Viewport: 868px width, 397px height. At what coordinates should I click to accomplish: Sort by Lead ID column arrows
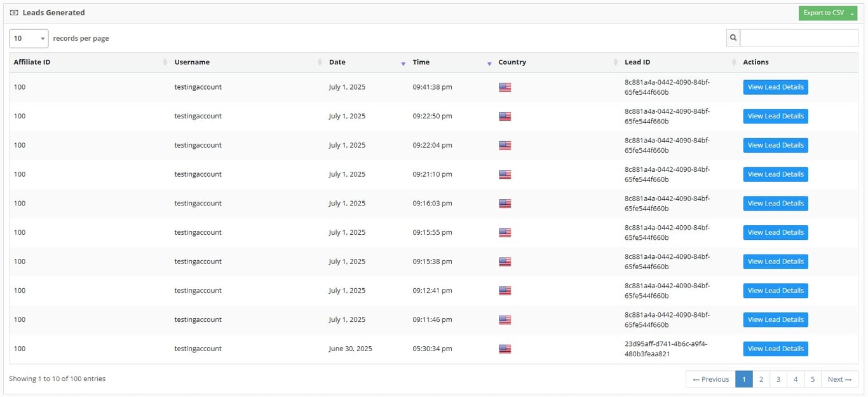pyautogui.click(x=734, y=62)
